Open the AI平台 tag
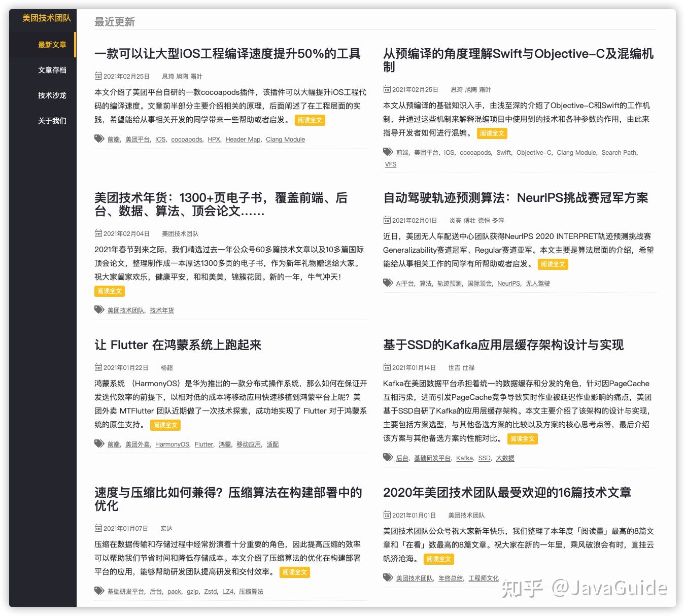685x616 pixels. [405, 284]
